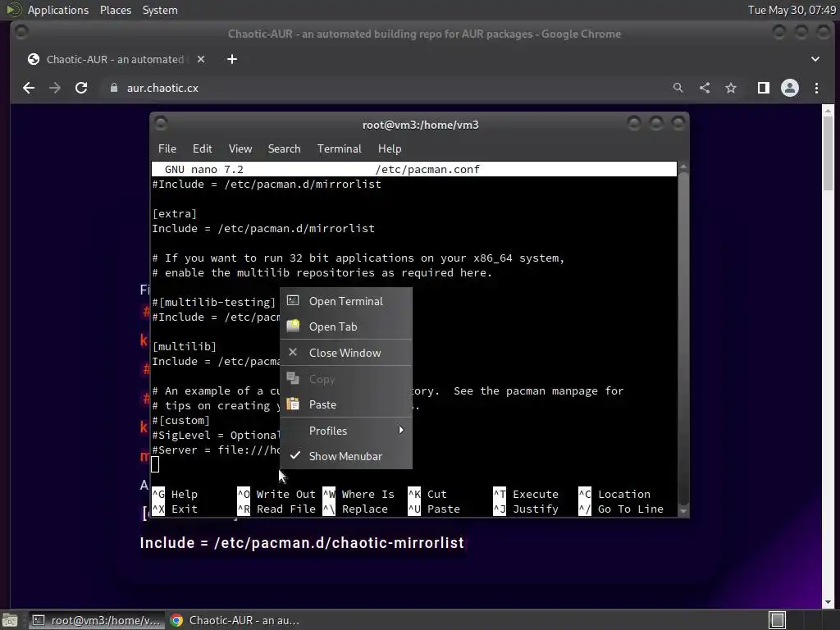Click the ^X Exit shortcut label
The height and width of the screenshot is (630, 840).
click(176, 509)
